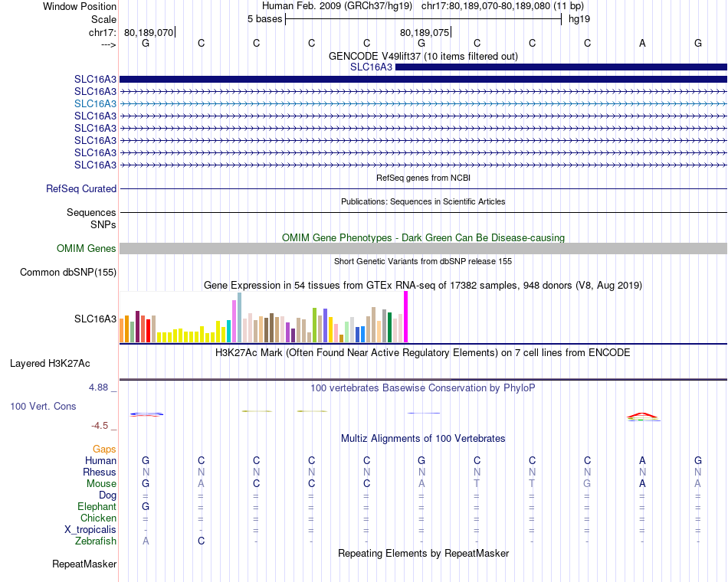Viewport: 728px width, 582px height.
Task: Click the 80,189,075 coordinate marker
Action: pyautogui.click(x=425, y=32)
